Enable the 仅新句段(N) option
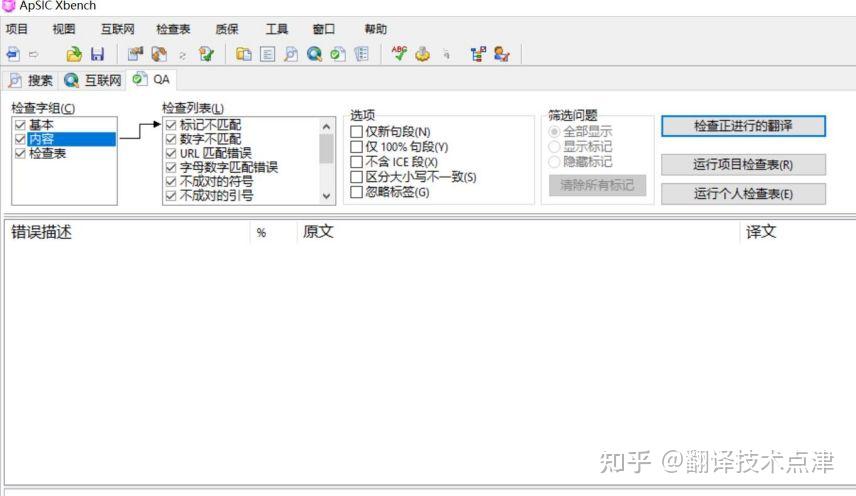This screenshot has height=496, width=856. tap(356, 132)
